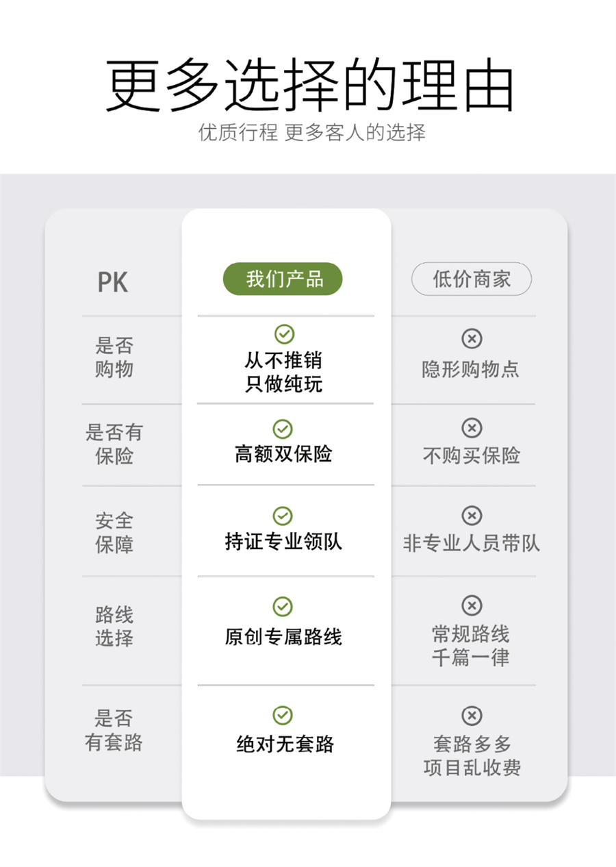Click green checkmark above 从不推销
616x867 pixels.
(284, 334)
